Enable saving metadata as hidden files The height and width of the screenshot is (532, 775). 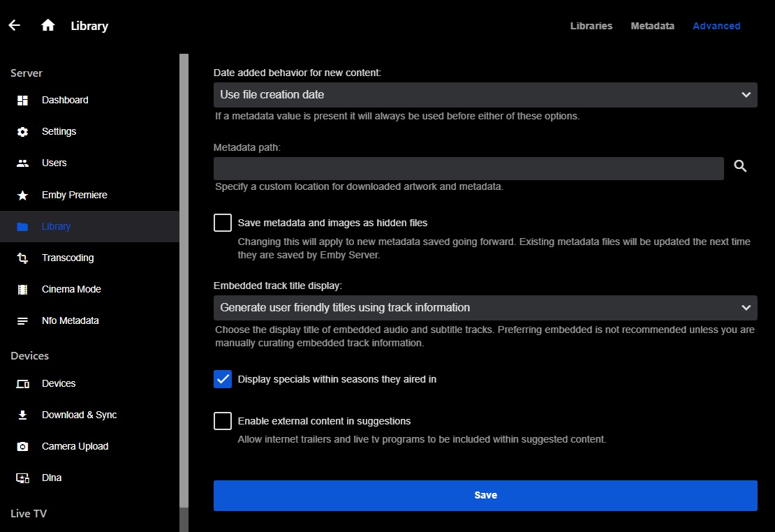(222, 222)
